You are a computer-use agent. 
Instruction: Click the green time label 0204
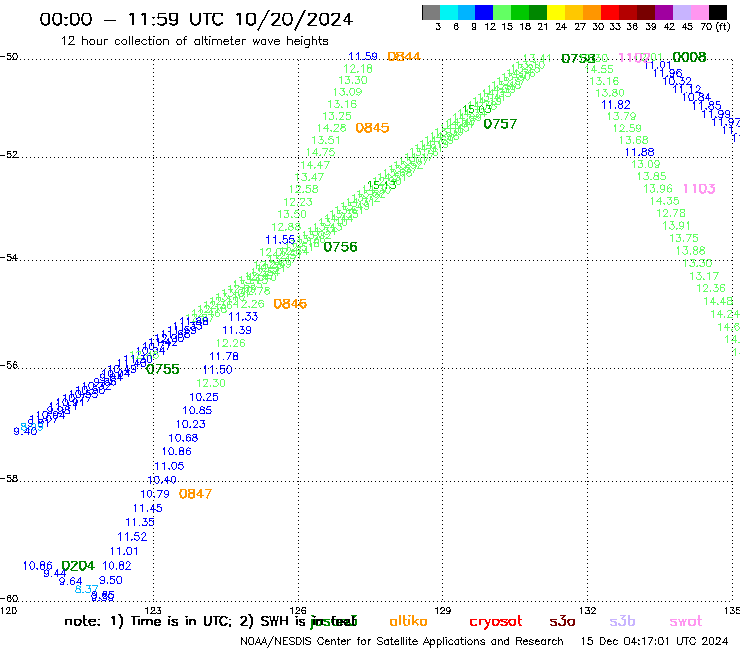(78, 566)
